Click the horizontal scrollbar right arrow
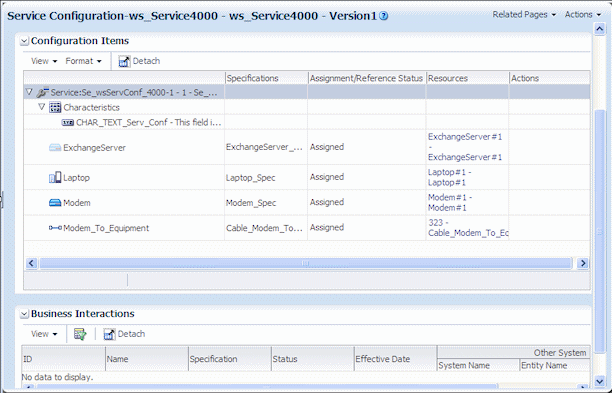 coord(583,263)
